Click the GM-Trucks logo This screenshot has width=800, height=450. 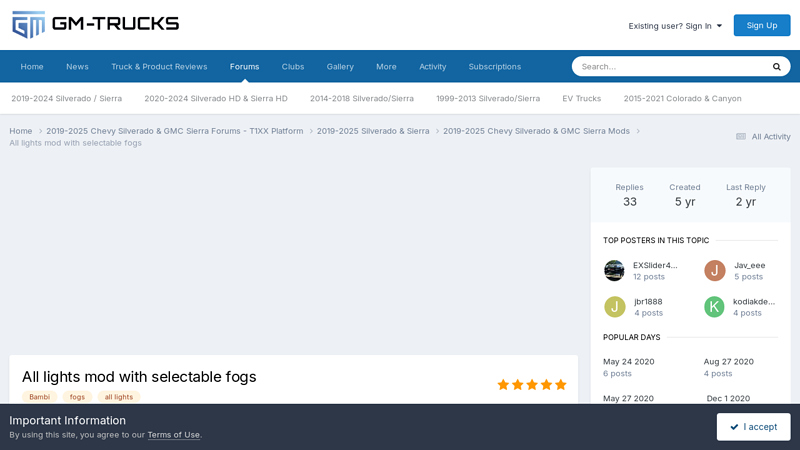pos(95,24)
